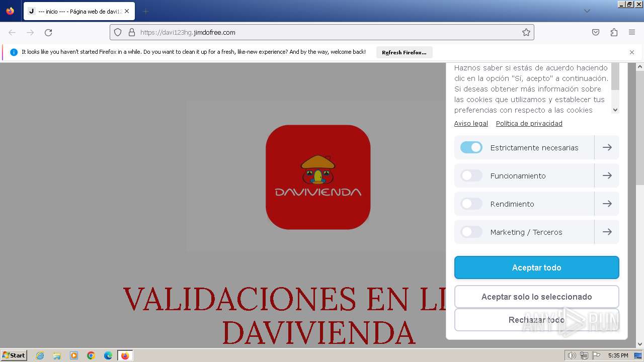This screenshot has width=644, height=362.
Task: Open the tracking protection shield icon
Action: [x=118, y=32]
